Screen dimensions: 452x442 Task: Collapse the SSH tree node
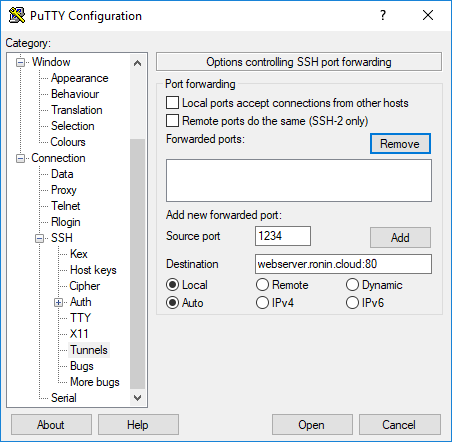[x=40, y=238]
